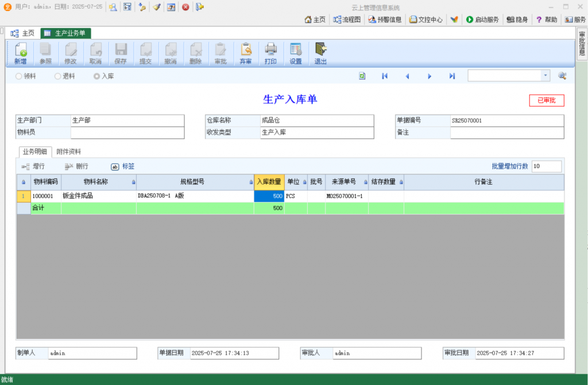588x385 pixels.
Task: Click the search icon beside combo box
Action: tap(562, 76)
